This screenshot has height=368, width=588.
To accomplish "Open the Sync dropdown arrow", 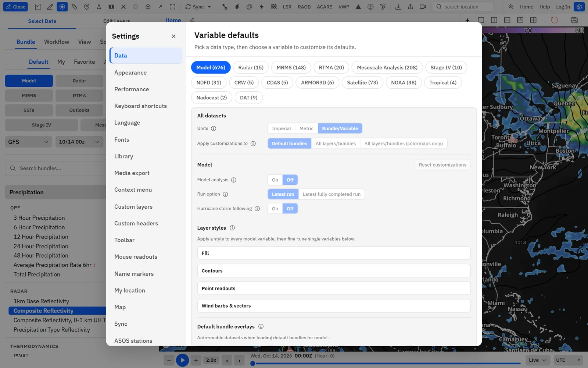I will 209,7.
